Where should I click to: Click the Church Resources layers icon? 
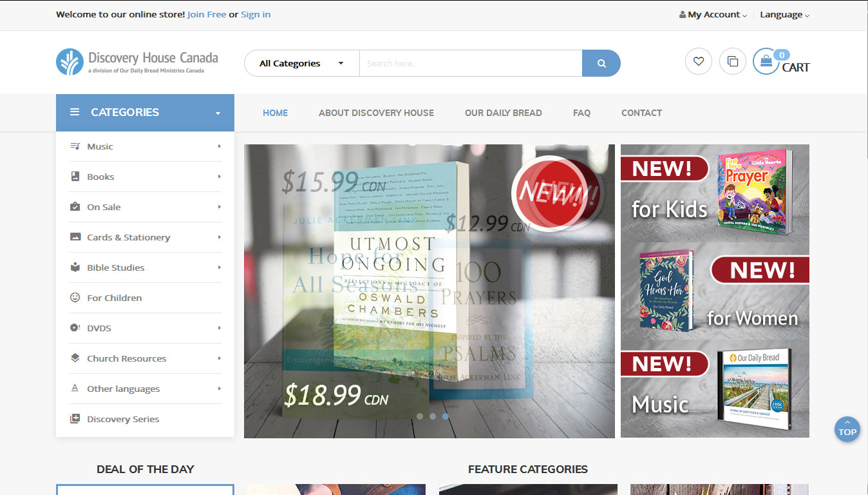[x=75, y=358]
